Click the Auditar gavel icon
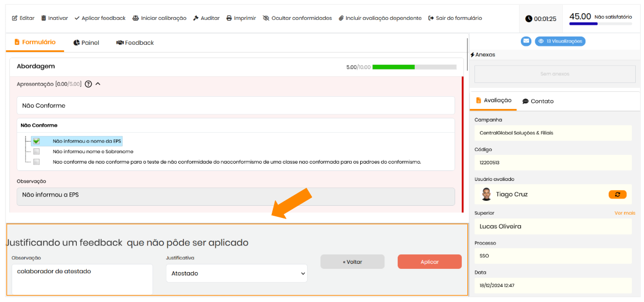 196,18
